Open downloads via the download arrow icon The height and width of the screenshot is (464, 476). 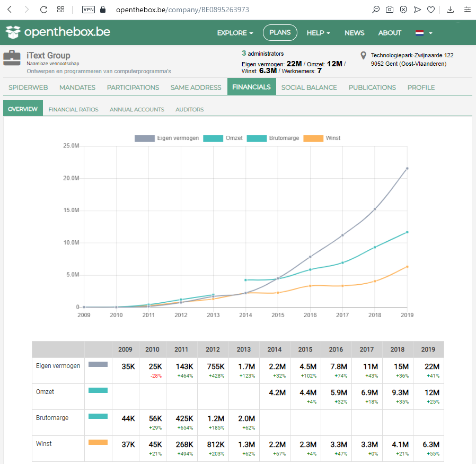[450, 10]
